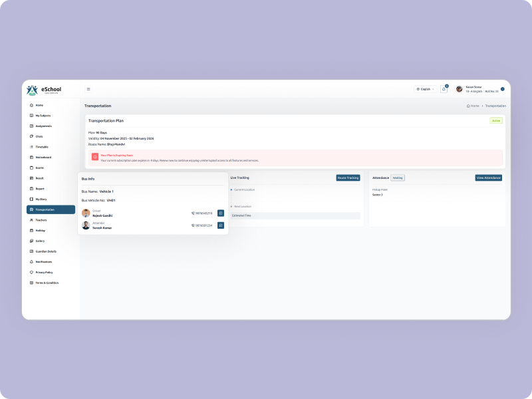The image size is (532, 399).
Task: Go to Timetable in the sidebar
Action: [41, 147]
